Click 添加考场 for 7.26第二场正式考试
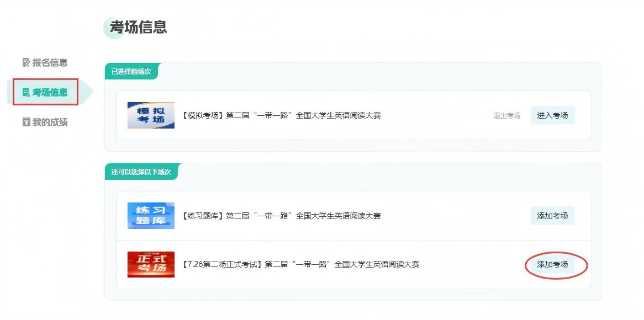The width and height of the screenshot is (644, 320). 552,264
